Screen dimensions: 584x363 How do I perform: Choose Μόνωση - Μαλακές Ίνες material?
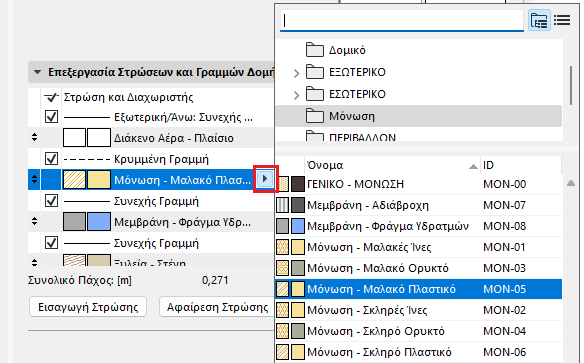(x=419, y=247)
